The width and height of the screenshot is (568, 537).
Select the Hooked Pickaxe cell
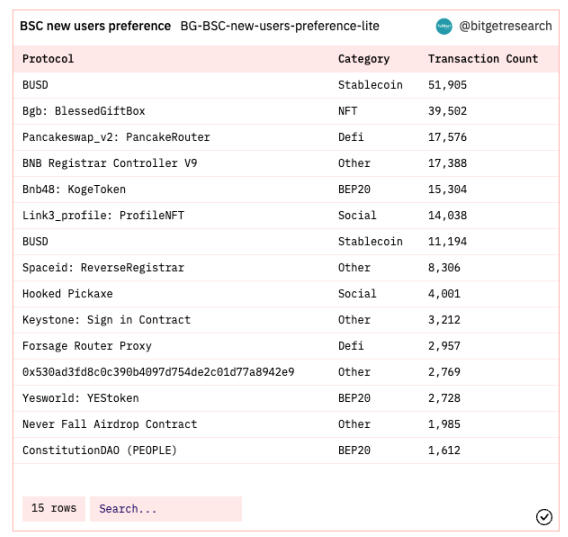[x=67, y=294]
